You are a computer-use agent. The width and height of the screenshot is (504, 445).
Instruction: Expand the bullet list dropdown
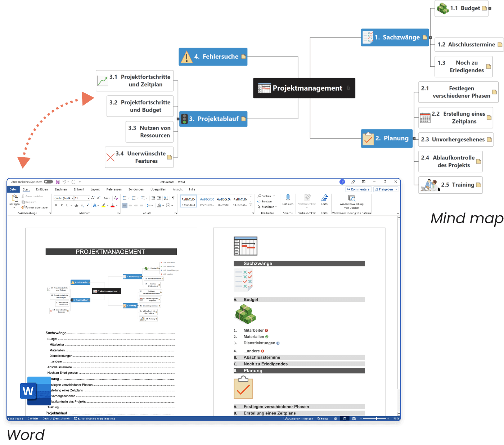[x=129, y=198]
